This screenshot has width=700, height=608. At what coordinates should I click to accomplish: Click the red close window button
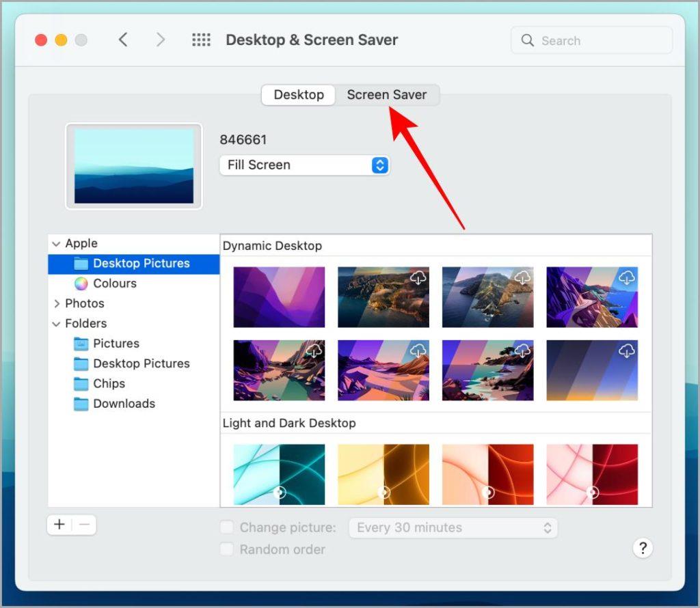coord(41,40)
